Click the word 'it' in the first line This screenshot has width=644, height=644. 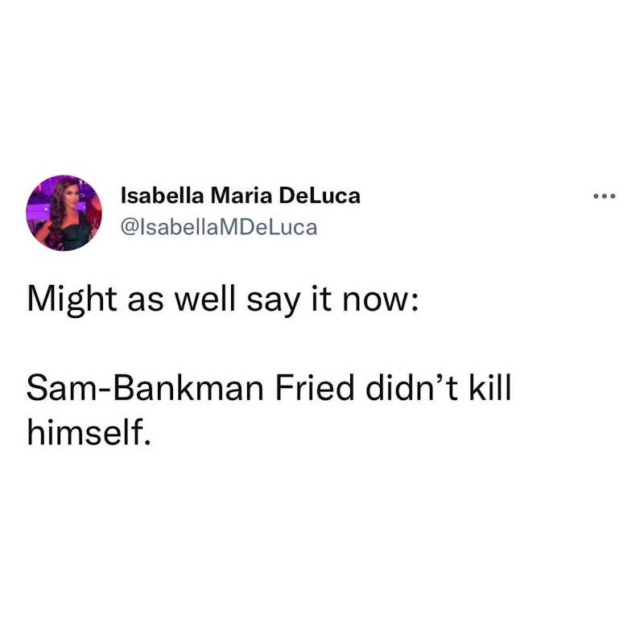click(321, 299)
